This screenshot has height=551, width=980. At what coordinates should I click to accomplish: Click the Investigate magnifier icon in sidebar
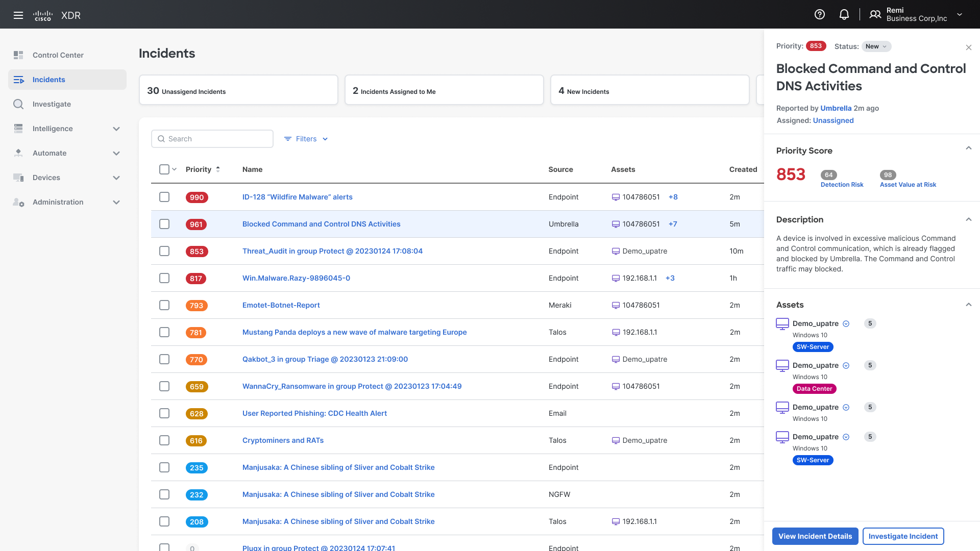tap(18, 104)
